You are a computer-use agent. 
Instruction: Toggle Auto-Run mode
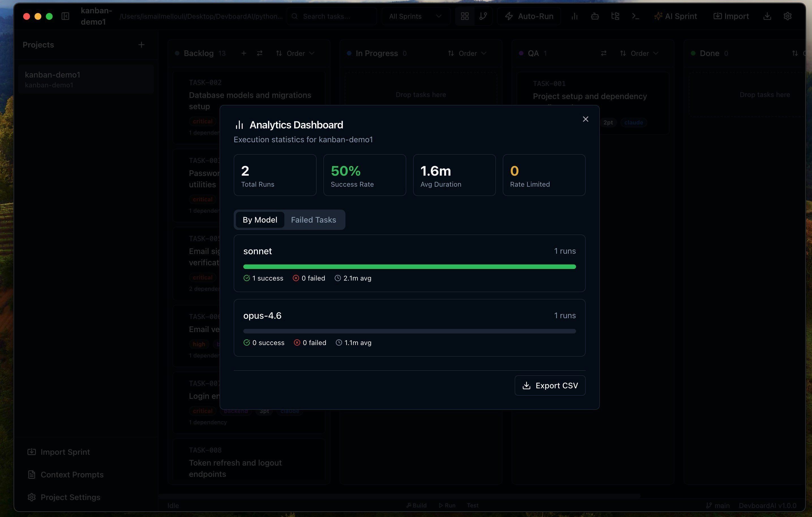tap(529, 16)
